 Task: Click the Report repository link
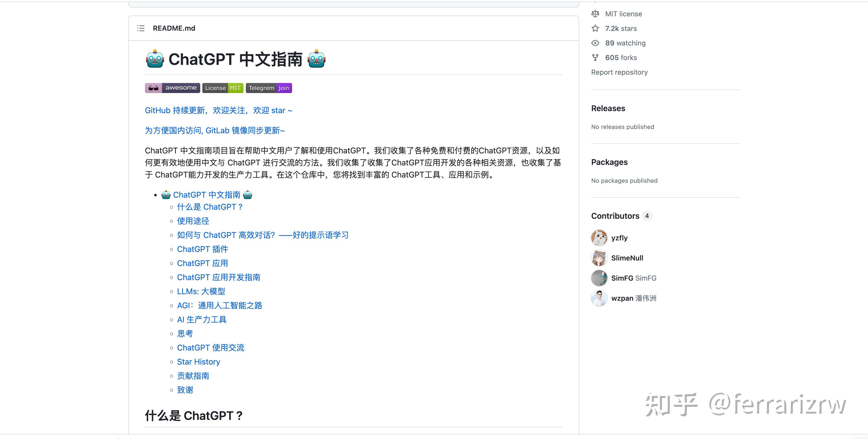(x=619, y=72)
